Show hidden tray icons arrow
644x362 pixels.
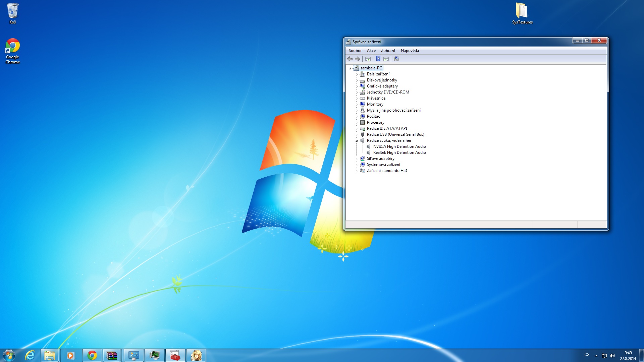[596, 356]
